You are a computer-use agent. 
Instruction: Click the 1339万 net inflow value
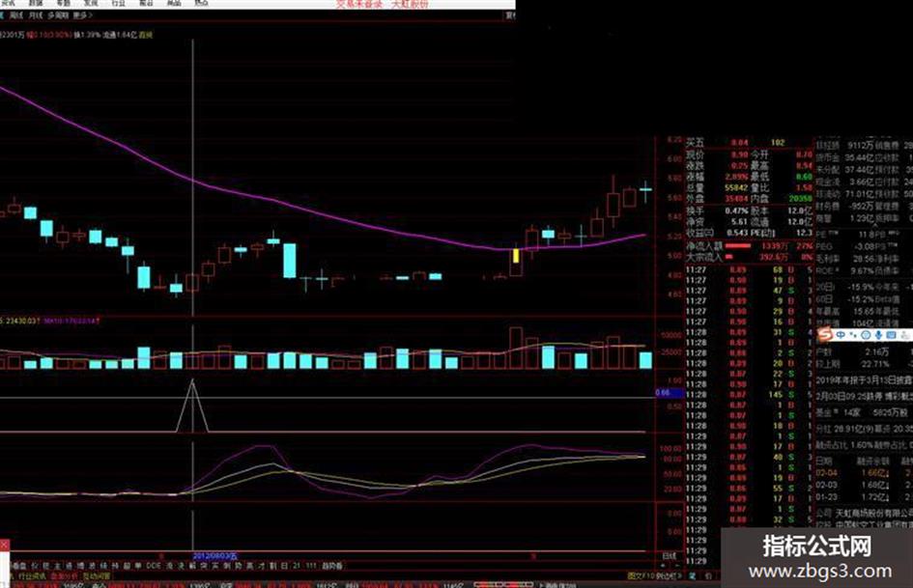(x=775, y=246)
